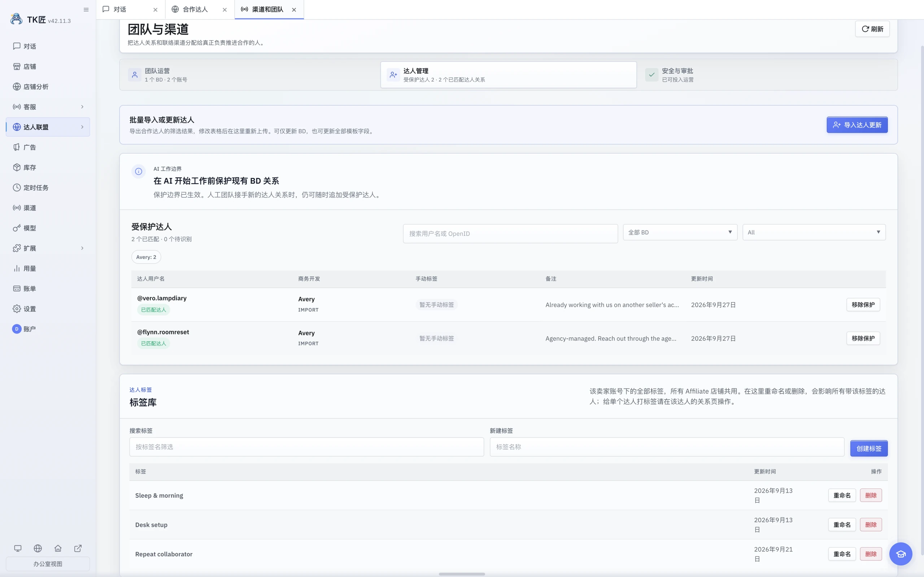
Task: Click the home icon in the sidebar footer
Action: click(58, 549)
